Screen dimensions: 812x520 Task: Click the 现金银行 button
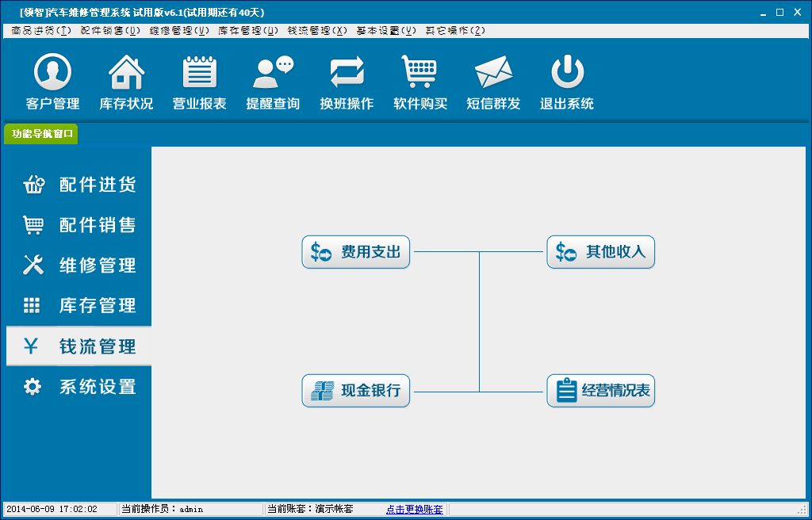(x=356, y=391)
